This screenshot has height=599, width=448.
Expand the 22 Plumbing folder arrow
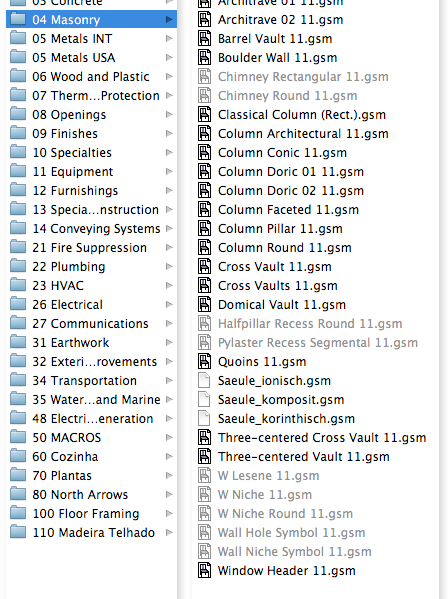pos(169,266)
